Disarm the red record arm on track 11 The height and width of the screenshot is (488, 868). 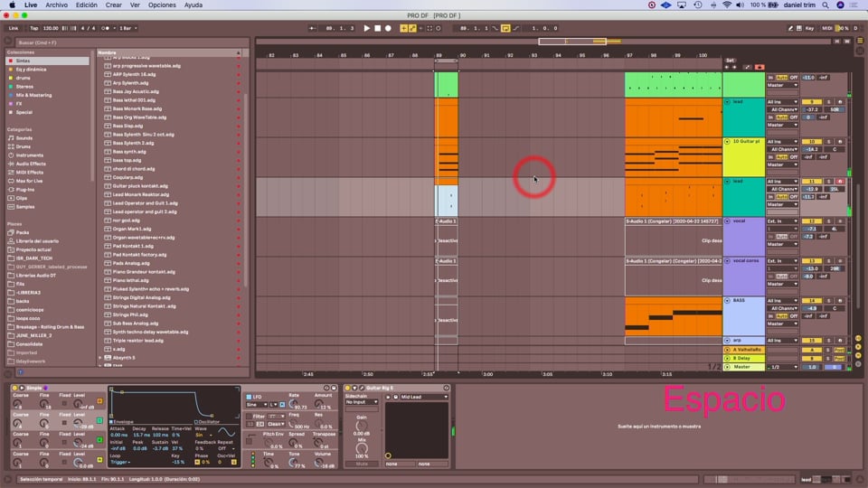(840, 182)
